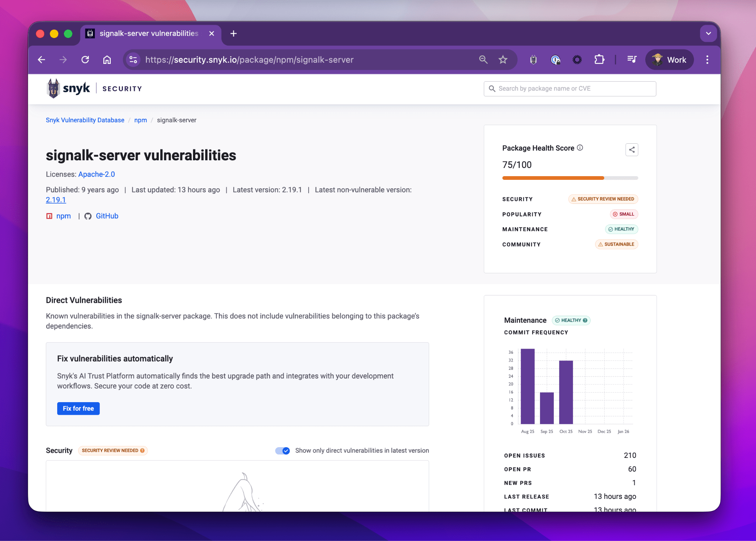The width and height of the screenshot is (756, 541).
Task: Click the Open Issues value 210
Action: tap(630, 455)
